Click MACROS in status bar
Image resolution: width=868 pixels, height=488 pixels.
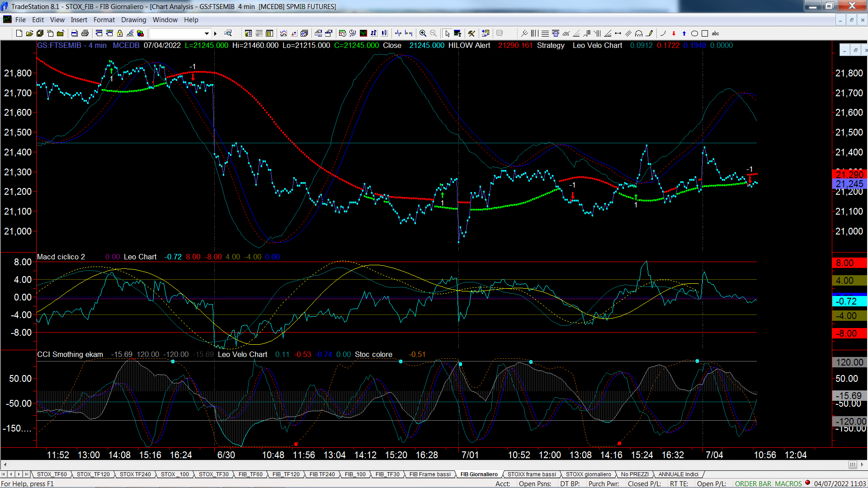coord(788,483)
